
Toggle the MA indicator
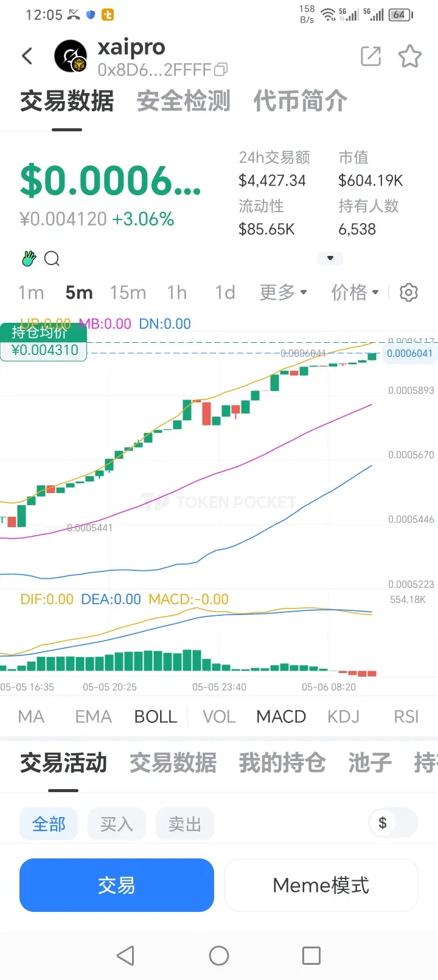pyautogui.click(x=31, y=717)
